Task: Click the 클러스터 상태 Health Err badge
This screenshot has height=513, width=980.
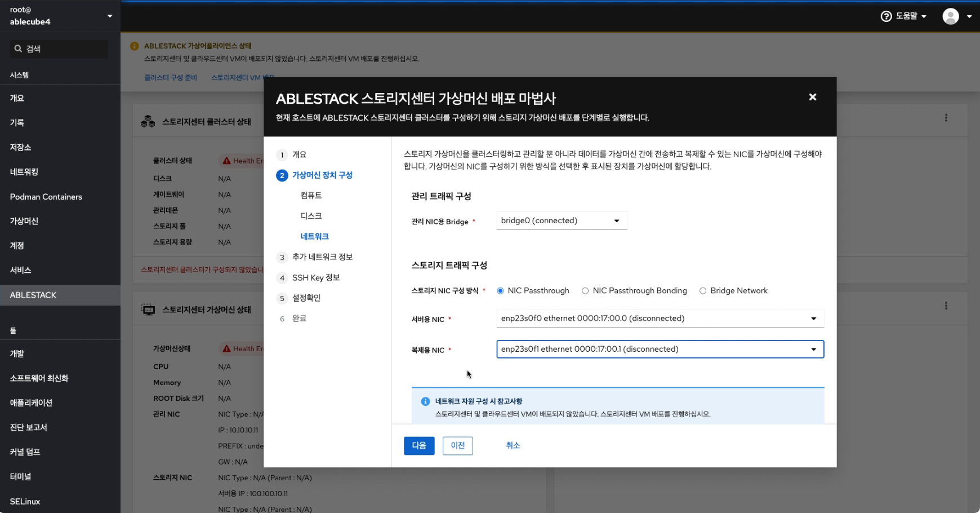Action: point(242,161)
